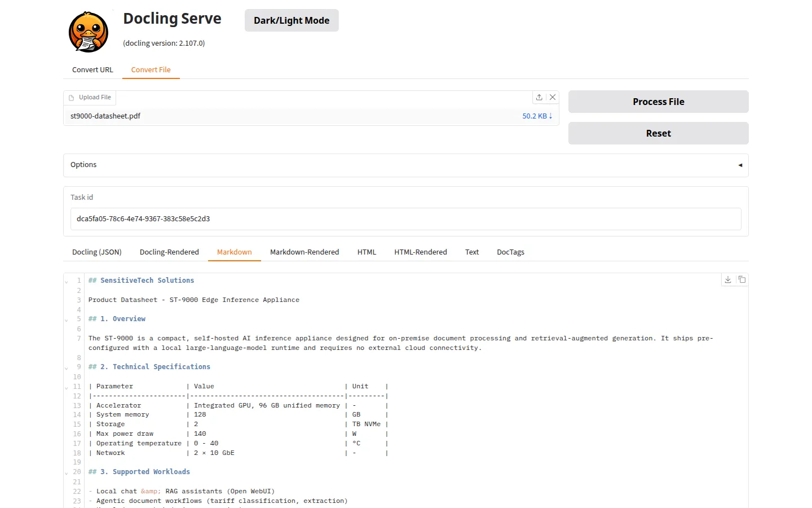The height and width of the screenshot is (508, 812).
Task: Click the Docling duck logo
Action: pyautogui.click(x=89, y=32)
